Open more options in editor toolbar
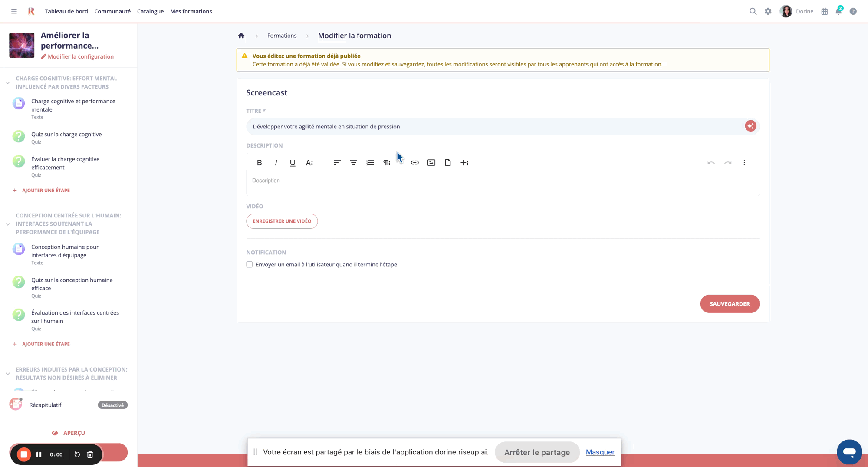This screenshot has height=467, width=868. coord(744,163)
